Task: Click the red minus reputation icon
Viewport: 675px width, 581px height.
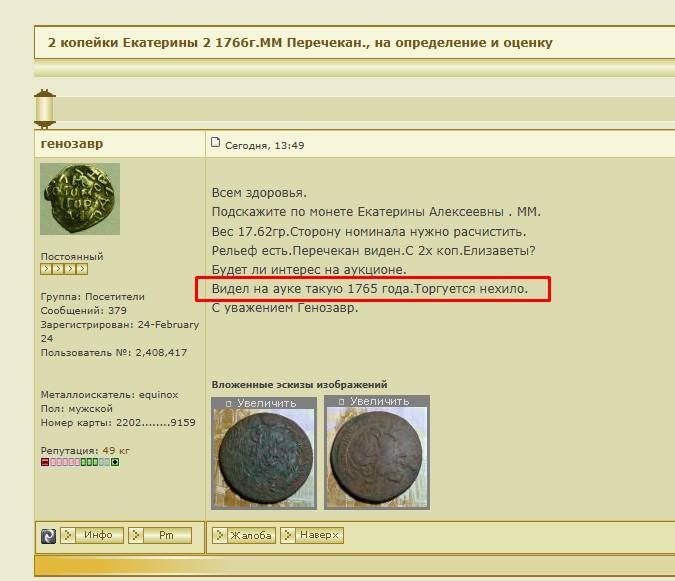Action: [x=45, y=462]
